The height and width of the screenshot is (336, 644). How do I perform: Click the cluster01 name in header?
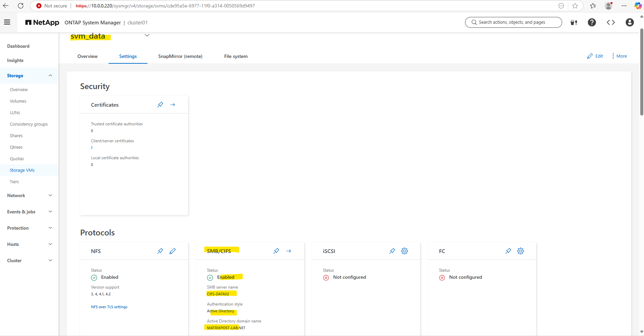[137, 22]
